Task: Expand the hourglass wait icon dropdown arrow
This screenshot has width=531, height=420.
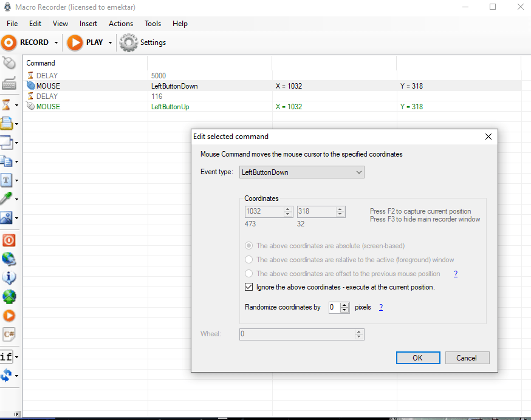Action: tap(16, 105)
